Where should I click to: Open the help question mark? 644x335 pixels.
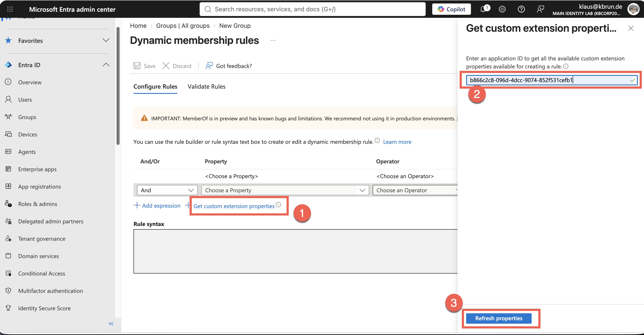[521, 9]
